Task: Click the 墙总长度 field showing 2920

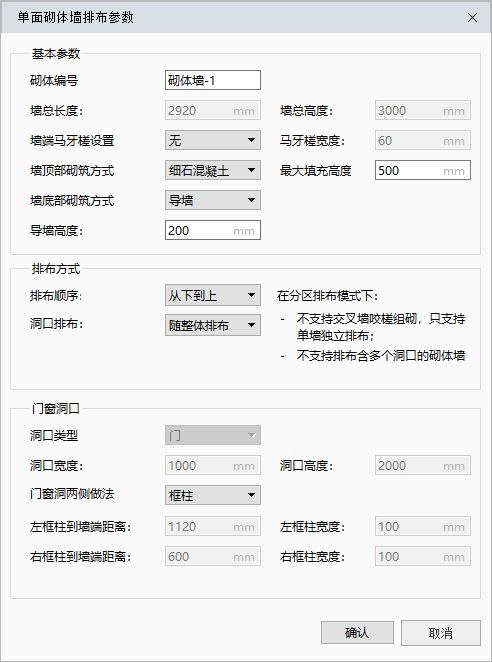Action: pyautogui.click(x=213, y=110)
